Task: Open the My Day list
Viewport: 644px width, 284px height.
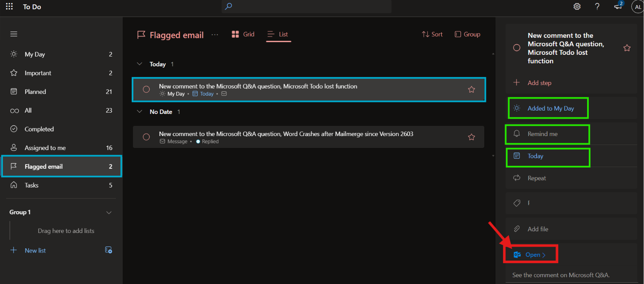Action: tap(61, 54)
